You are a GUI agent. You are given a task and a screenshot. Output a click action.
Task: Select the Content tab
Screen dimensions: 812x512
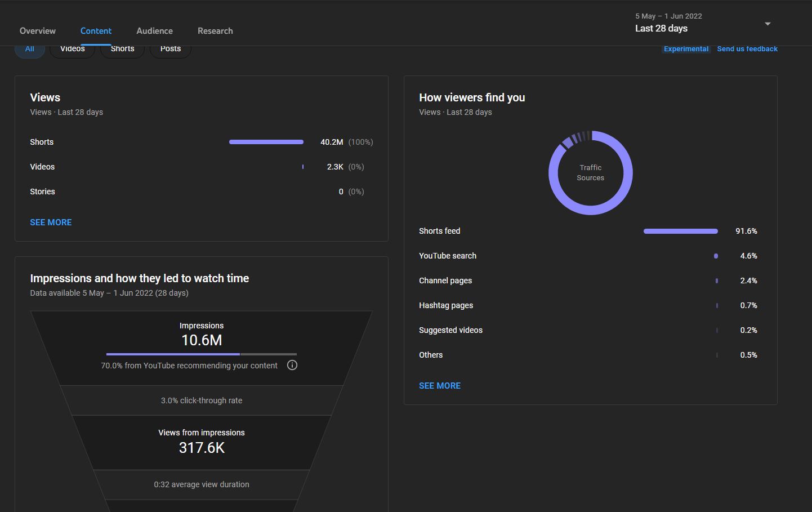(96, 31)
